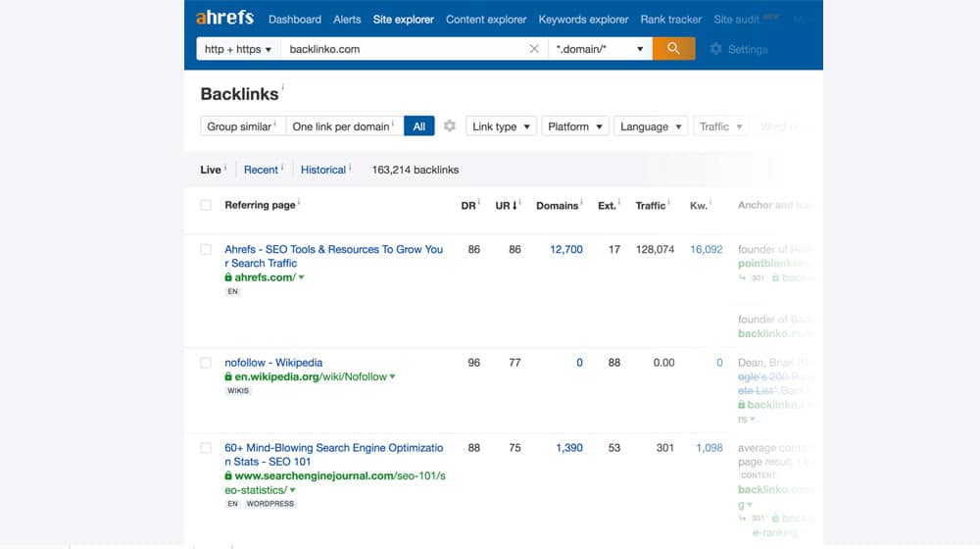Image resolution: width=980 pixels, height=549 pixels.
Task: Clear the backlinko.com search field
Action: point(534,49)
